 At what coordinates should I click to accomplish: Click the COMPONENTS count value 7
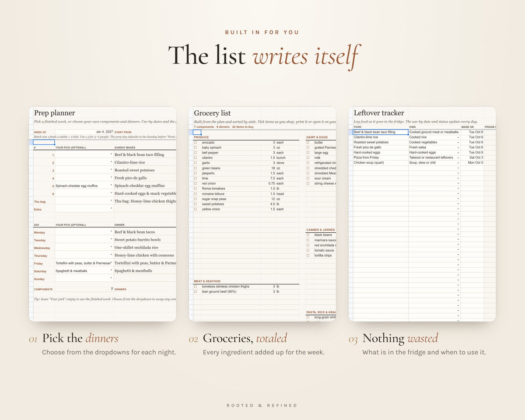(x=112, y=289)
